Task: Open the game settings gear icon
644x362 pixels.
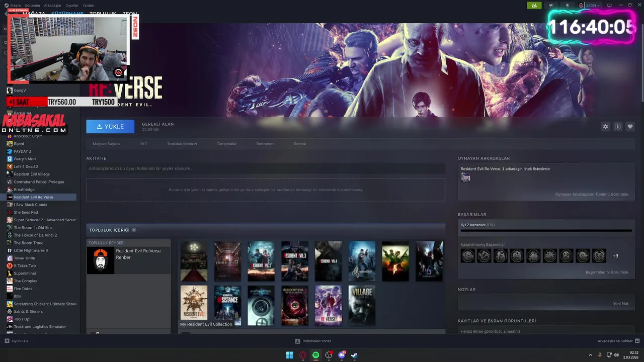Action: (x=605, y=127)
